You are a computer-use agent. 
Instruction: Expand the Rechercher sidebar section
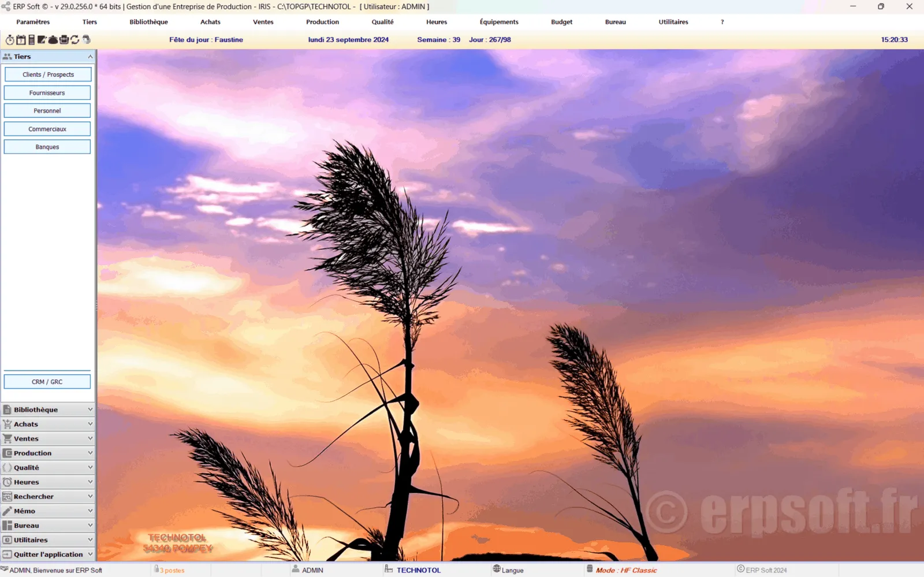click(90, 497)
